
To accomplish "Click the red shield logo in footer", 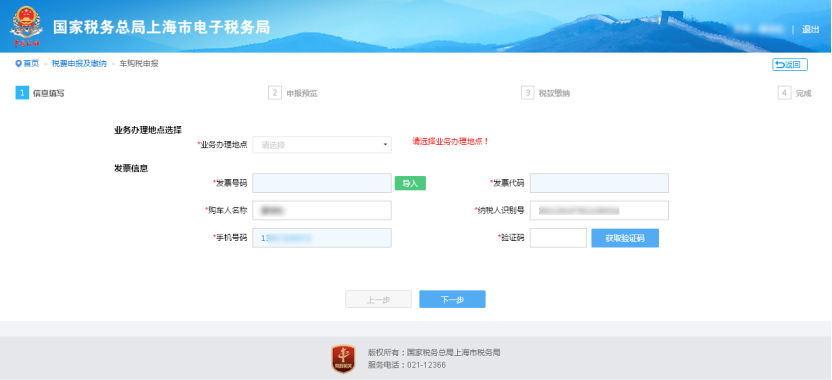I will 343,359.
